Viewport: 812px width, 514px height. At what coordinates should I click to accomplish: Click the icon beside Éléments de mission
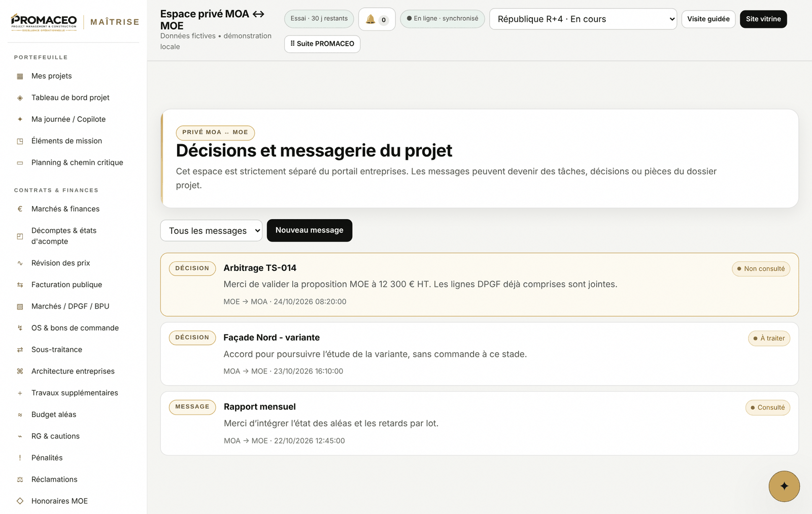coord(20,141)
